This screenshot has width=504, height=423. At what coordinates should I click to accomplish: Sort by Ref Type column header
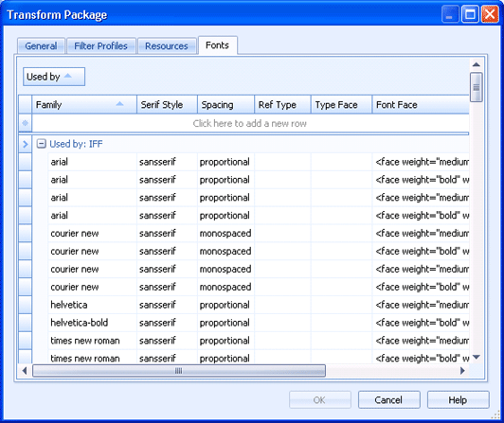point(283,104)
